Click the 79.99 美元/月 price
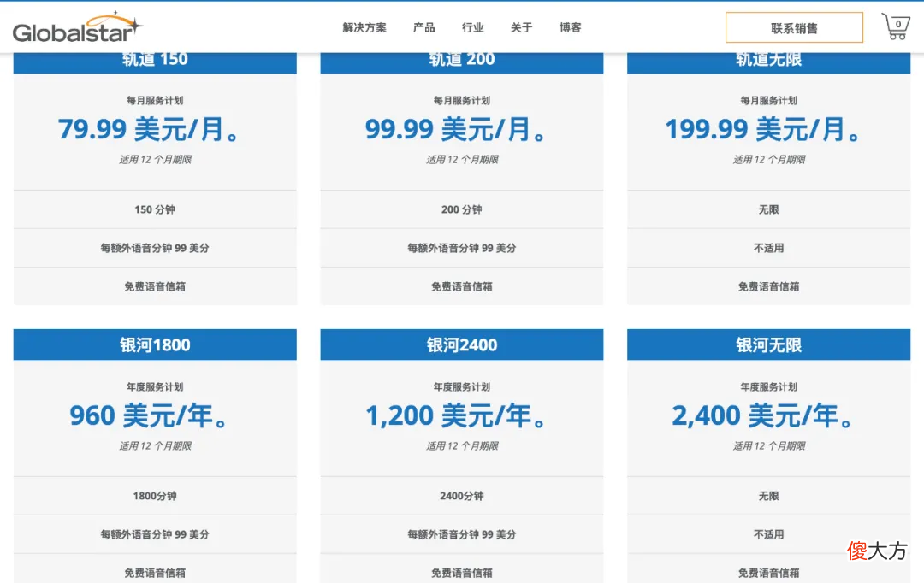The width and height of the screenshot is (924, 583). [x=149, y=129]
